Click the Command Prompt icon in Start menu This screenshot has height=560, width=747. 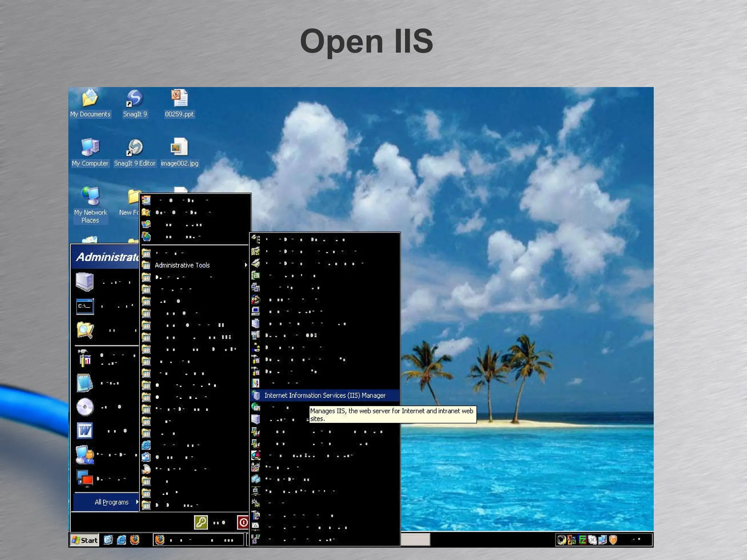pyautogui.click(x=85, y=306)
